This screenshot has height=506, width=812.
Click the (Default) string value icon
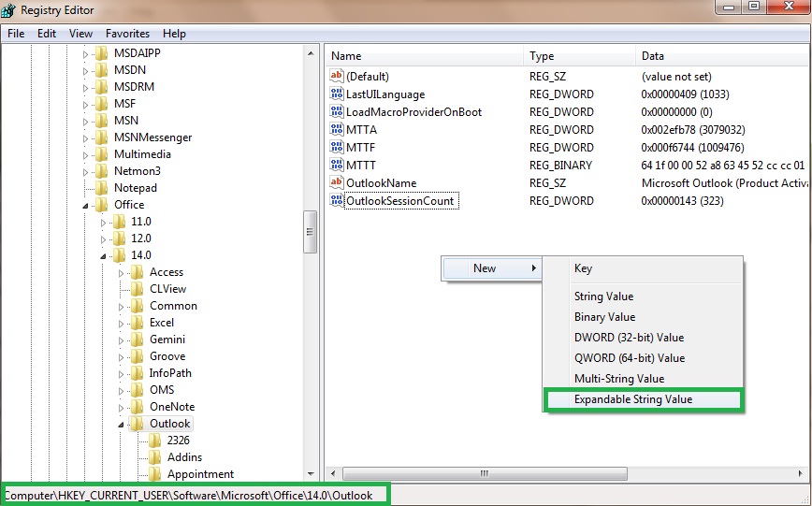(x=337, y=76)
